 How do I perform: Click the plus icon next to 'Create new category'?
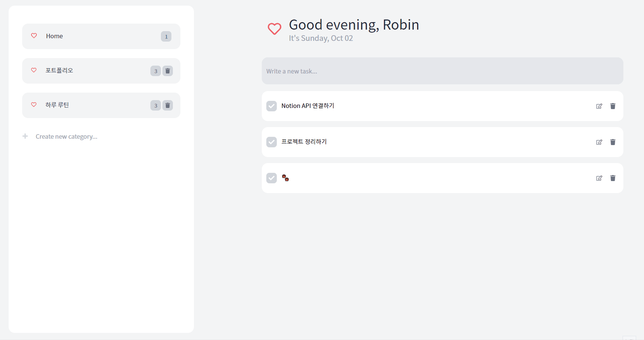(x=25, y=136)
